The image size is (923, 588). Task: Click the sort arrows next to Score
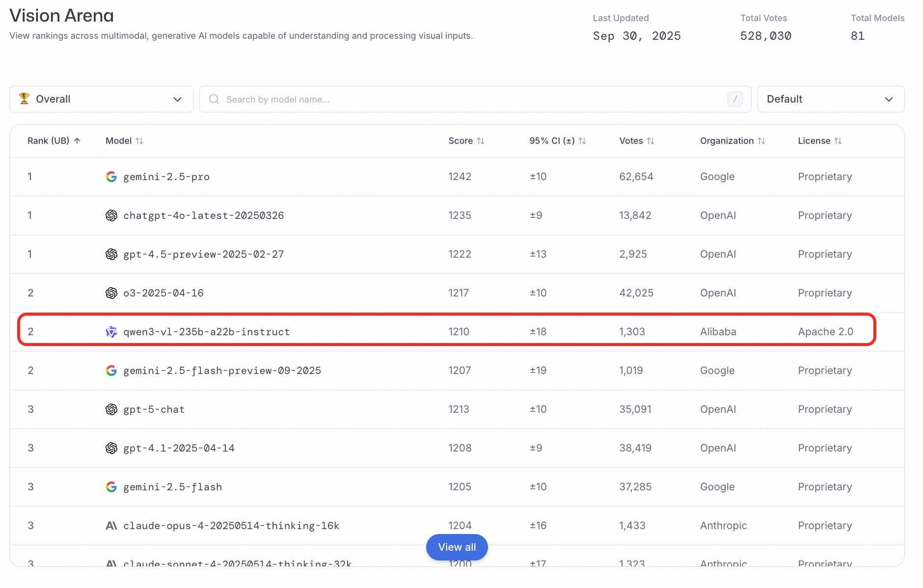[x=481, y=141]
